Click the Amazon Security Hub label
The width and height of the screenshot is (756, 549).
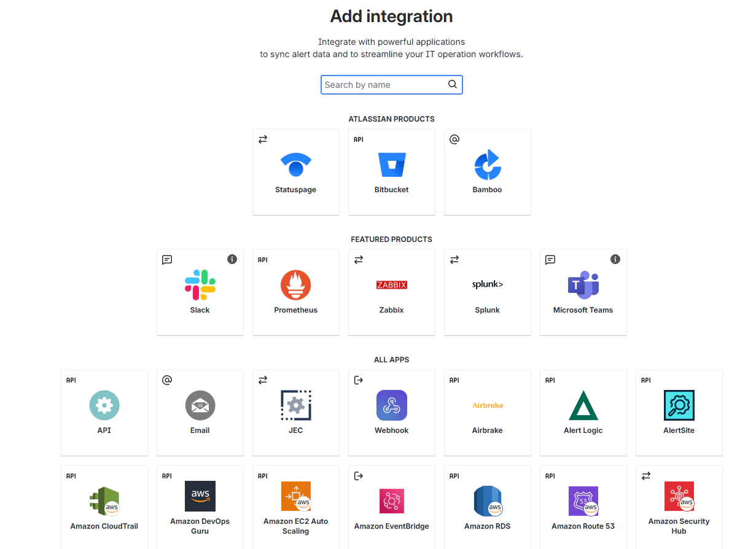[679, 526]
